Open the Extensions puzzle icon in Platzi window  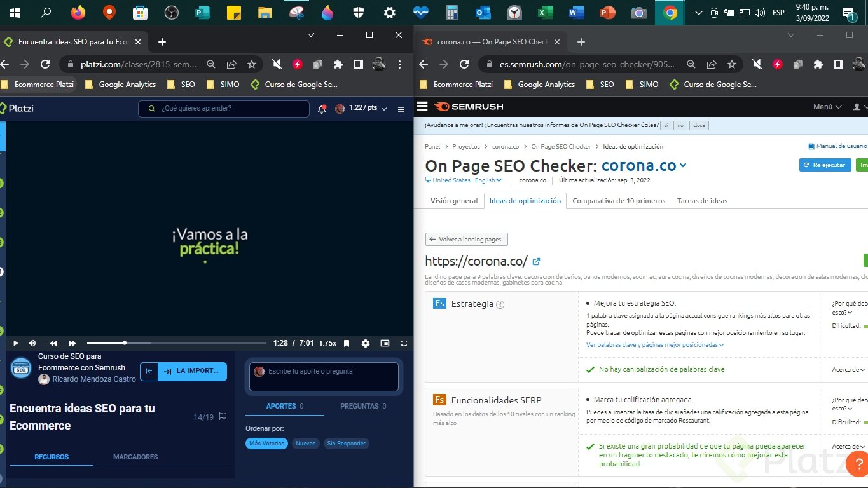[x=338, y=64]
